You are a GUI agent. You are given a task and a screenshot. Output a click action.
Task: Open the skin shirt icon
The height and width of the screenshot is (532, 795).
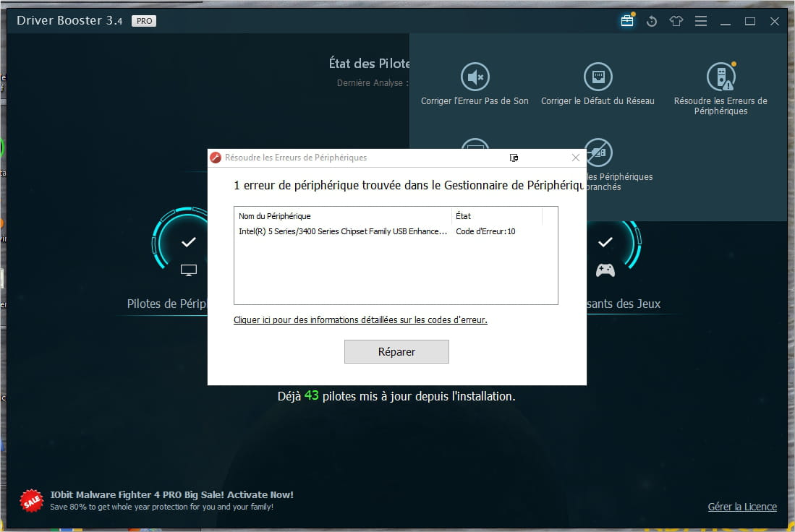[676, 21]
